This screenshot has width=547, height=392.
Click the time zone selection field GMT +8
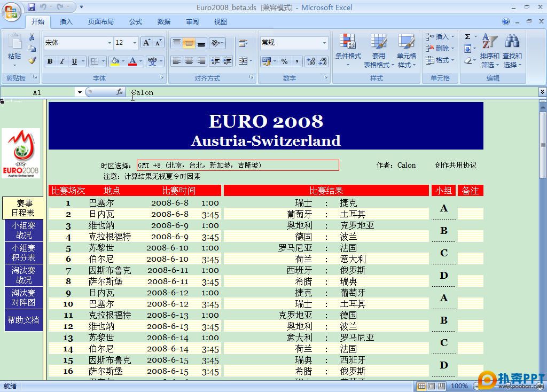pos(238,166)
